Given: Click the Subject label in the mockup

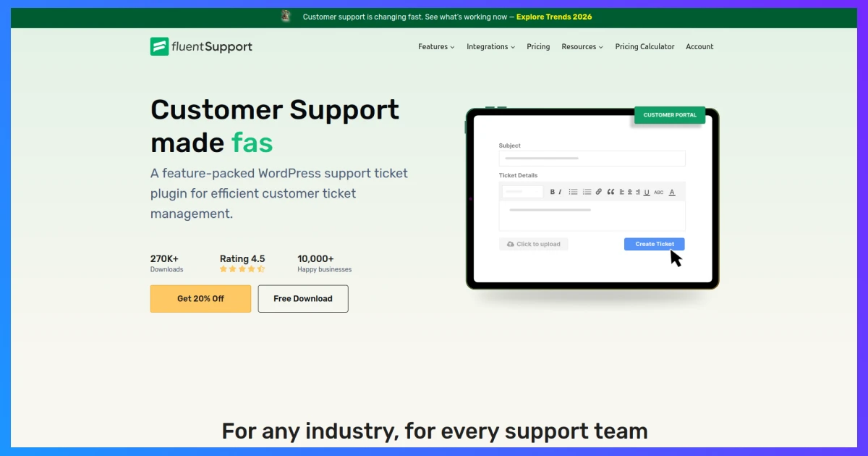Looking at the screenshot, I should pyautogui.click(x=510, y=145).
